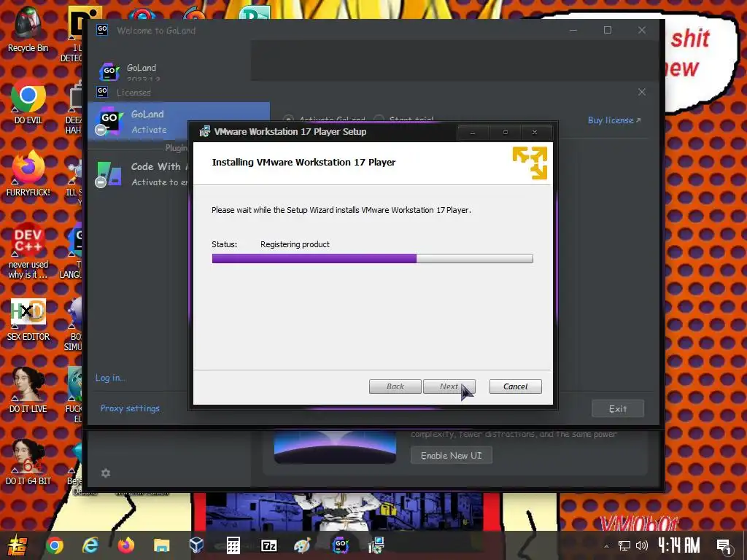Switch to GoLand on the taskbar
Viewport: 747px width, 560px height.
pyautogui.click(x=340, y=545)
